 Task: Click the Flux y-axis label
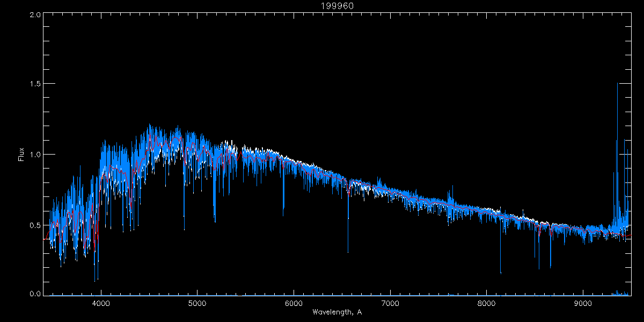pos(21,155)
